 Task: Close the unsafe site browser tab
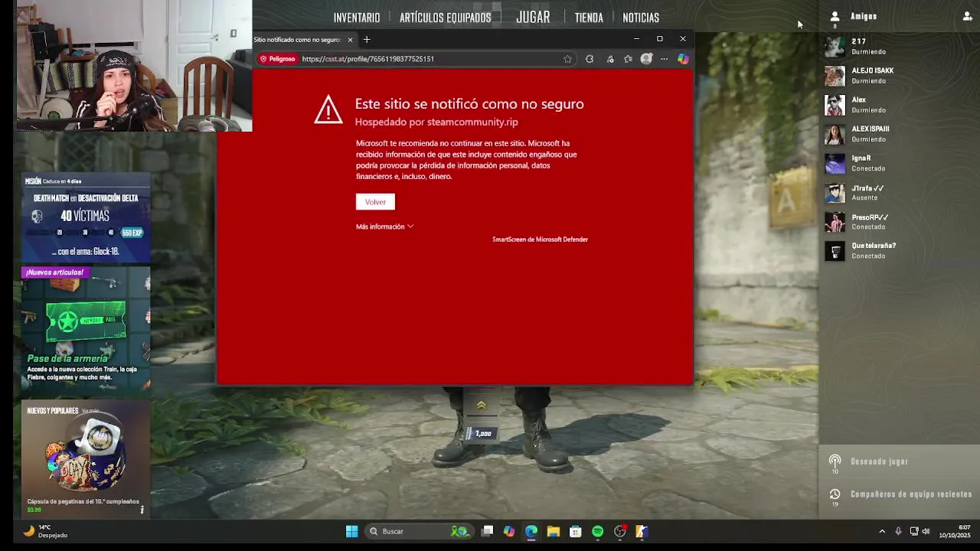[x=350, y=40]
